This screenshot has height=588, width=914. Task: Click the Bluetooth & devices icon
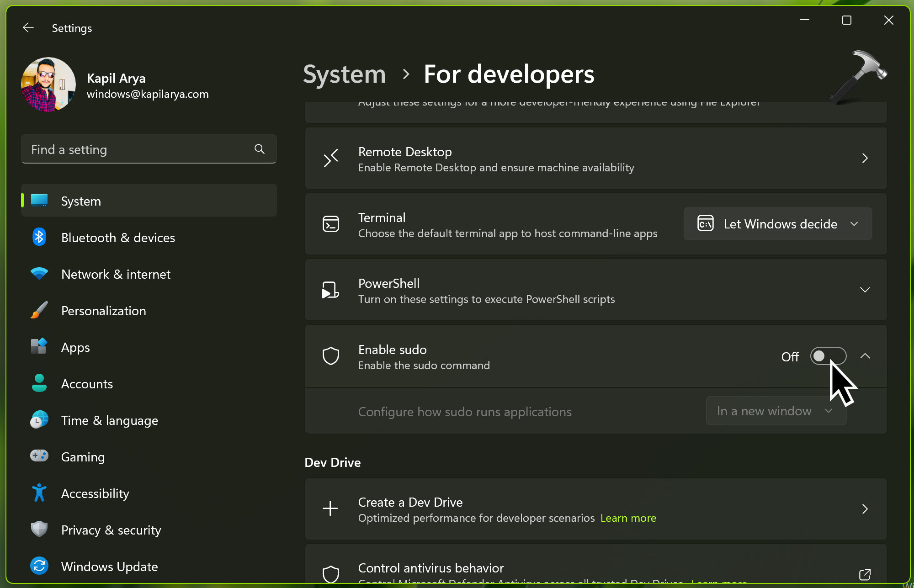[x=39, y=237]
